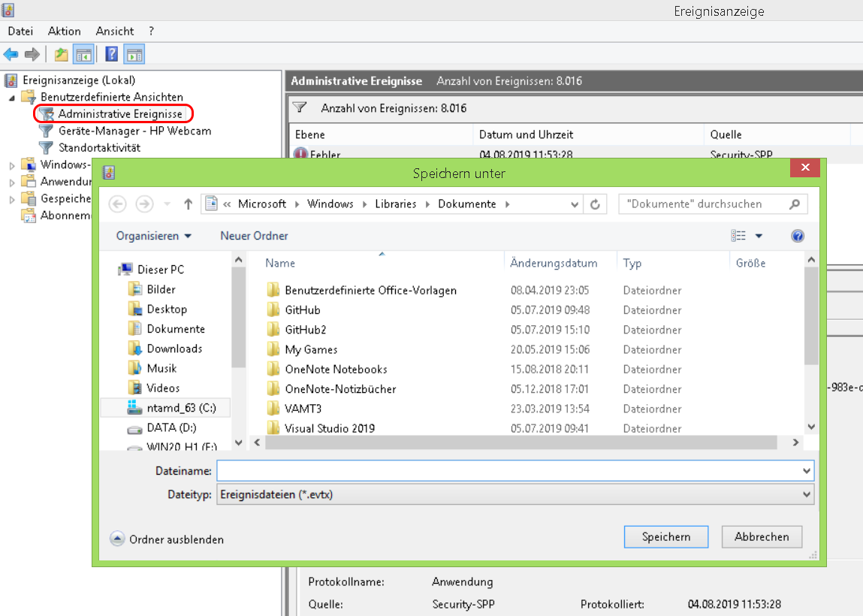Image resolution: width=863 pixels, height=616 pixels.
Task: Close the Speichern unter dialog
Action: [804, 168]
